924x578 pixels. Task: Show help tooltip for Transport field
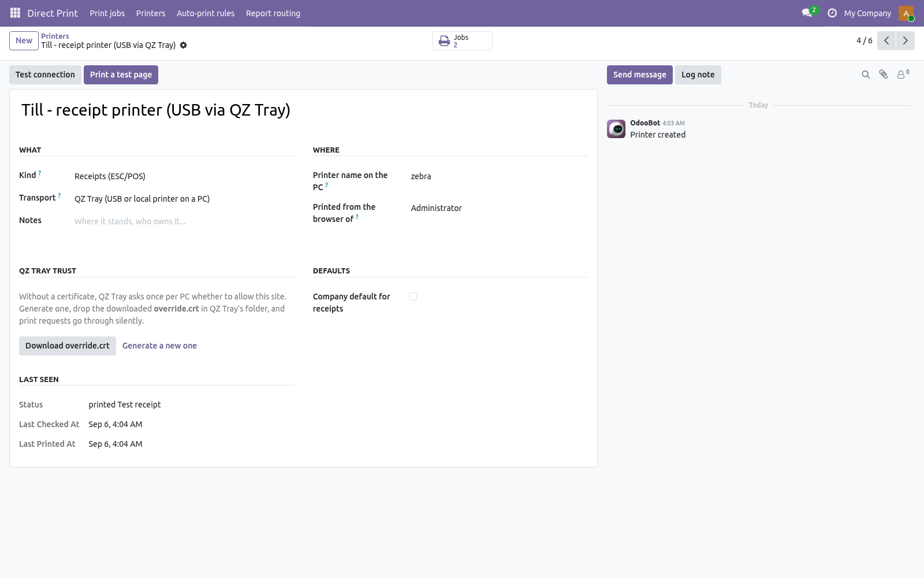tap(59, 195)
